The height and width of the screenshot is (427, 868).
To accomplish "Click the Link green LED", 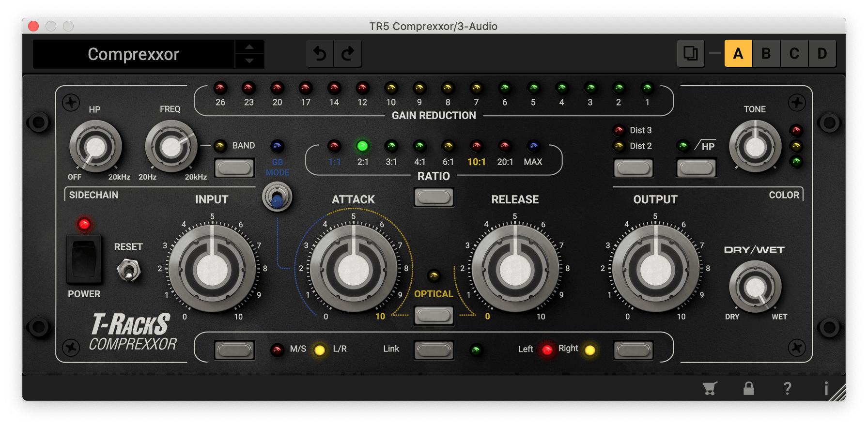I will click(476, 350).
